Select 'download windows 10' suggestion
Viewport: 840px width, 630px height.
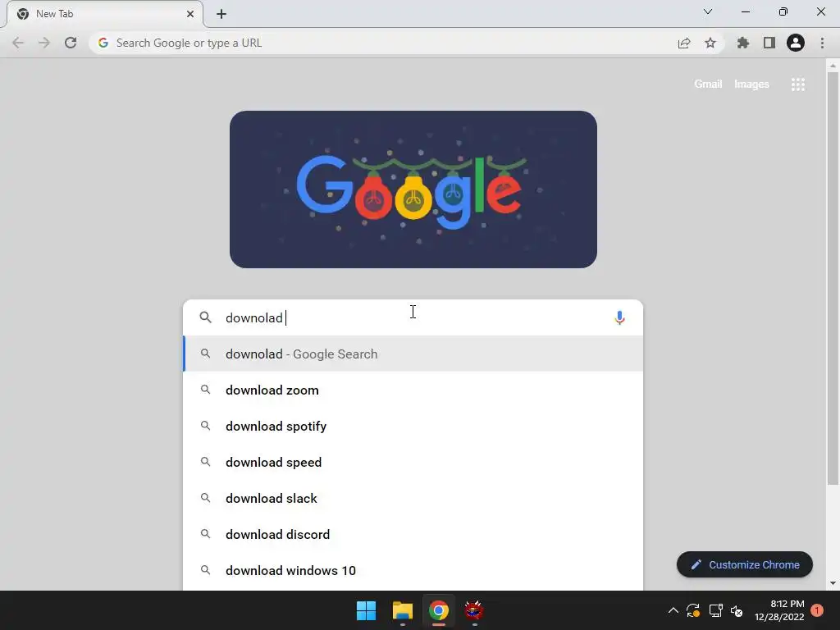click(413, 571)
